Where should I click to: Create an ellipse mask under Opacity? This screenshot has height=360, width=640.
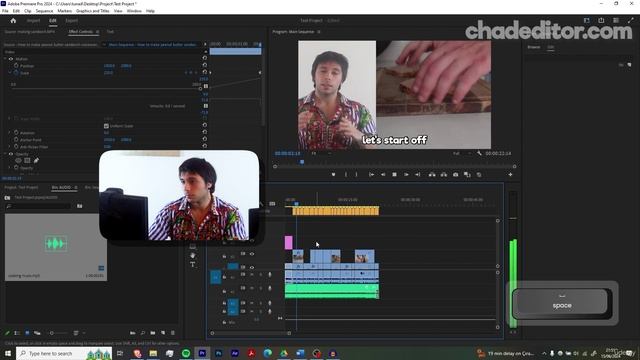click(x=18, y=160)
